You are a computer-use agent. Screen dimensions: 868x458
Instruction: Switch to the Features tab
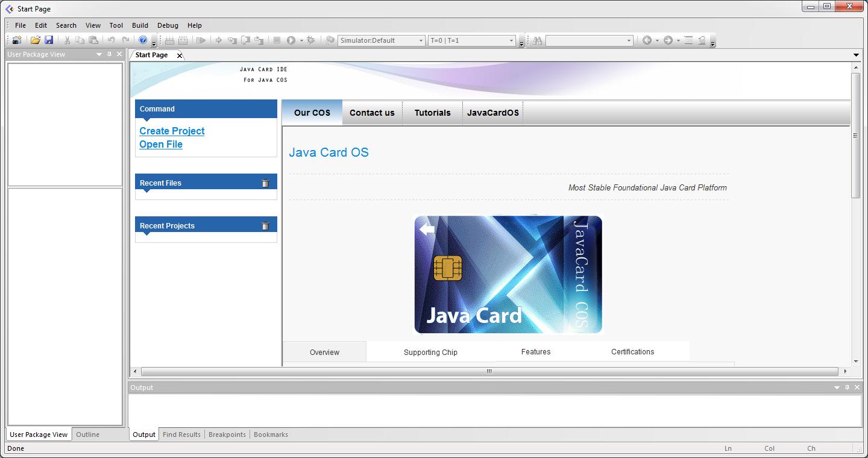tap(536, 351)
